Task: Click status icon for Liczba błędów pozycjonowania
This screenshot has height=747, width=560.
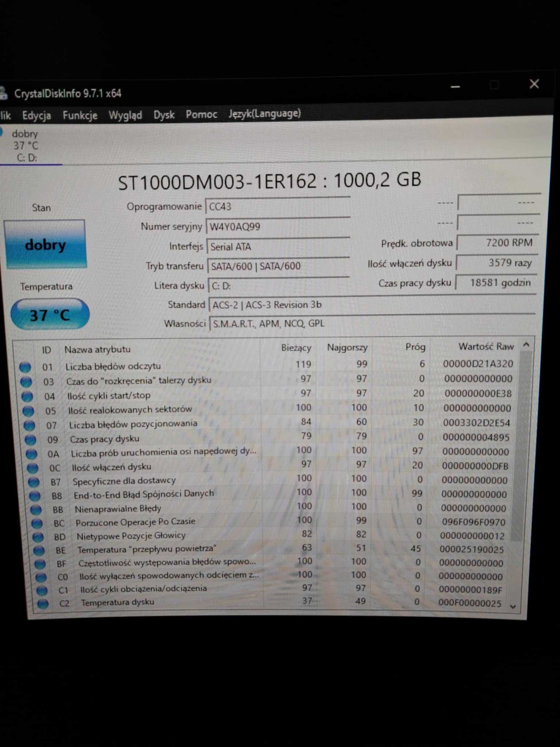Action: point(30,426)
